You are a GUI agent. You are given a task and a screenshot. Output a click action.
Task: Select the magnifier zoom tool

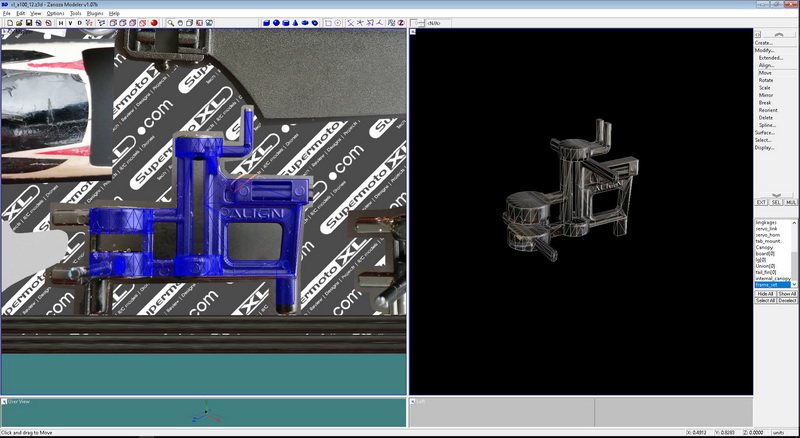(x=170, y=23)
